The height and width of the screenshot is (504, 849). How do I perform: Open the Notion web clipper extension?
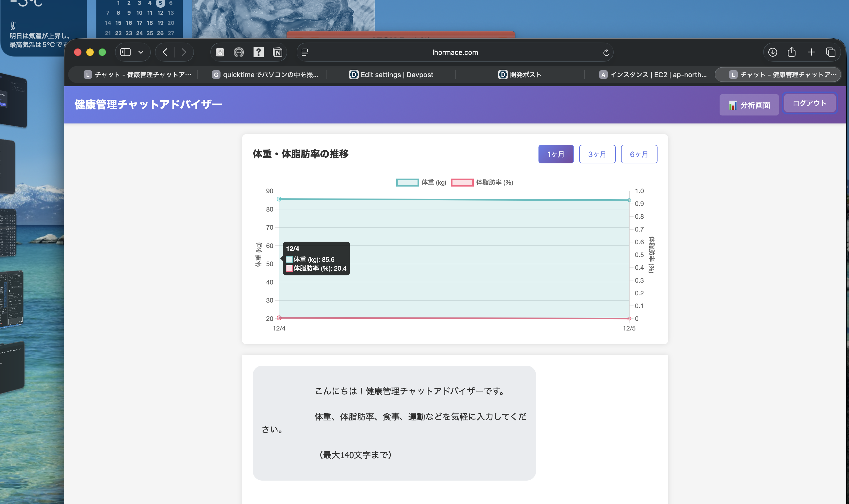pos(277,52)
